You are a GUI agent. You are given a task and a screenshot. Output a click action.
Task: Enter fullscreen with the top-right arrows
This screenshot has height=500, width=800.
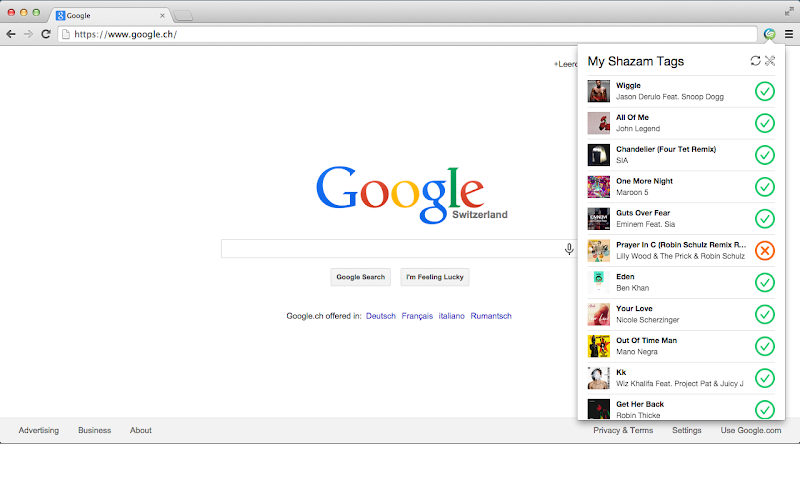[789, 11]
